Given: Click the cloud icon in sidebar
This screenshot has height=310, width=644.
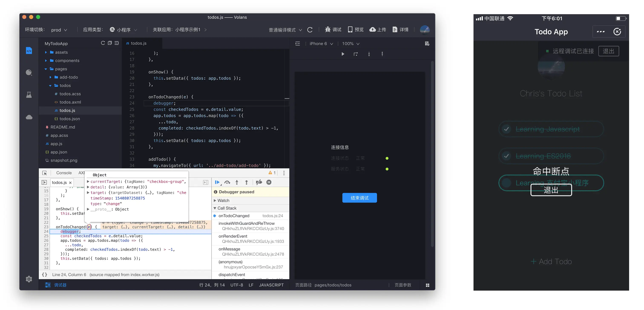Looking at the screenshot, I should point(29,117).
